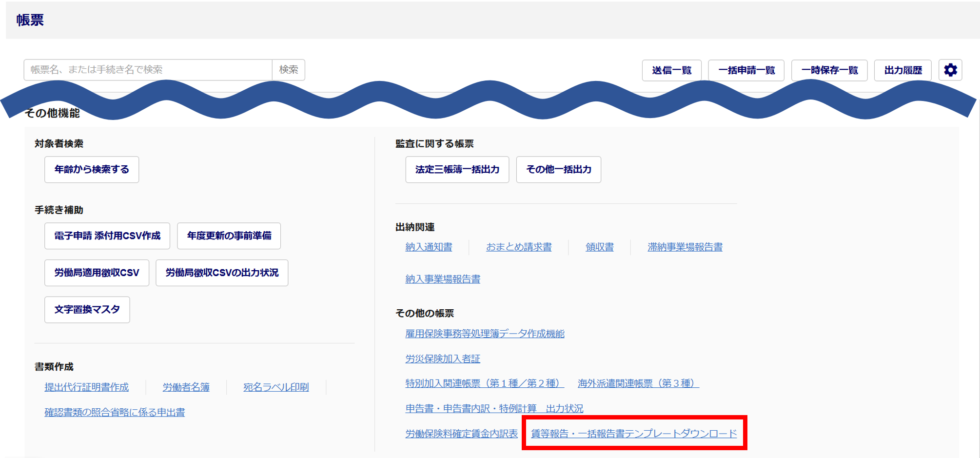Open the おまとめ請求書 link
Viewport: 980px width, 458px height.
coord(518,247)
